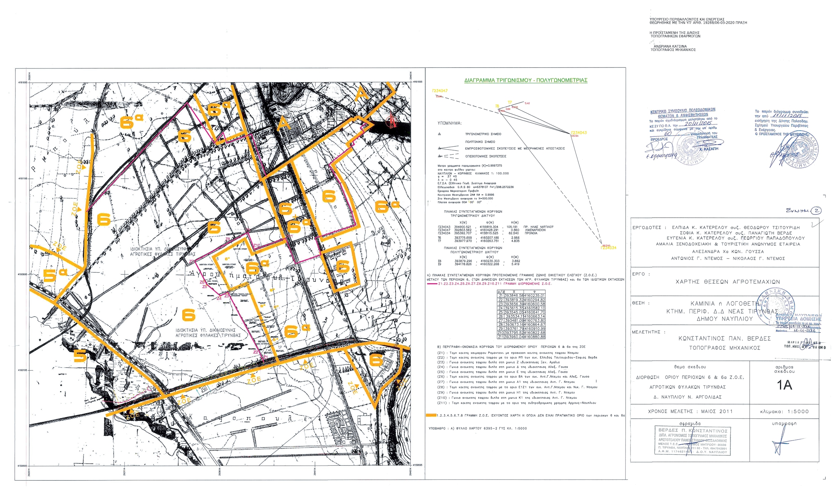
Task: Click the red north arrow on the map
Action: pyautogui.click(x=392, y=121)
